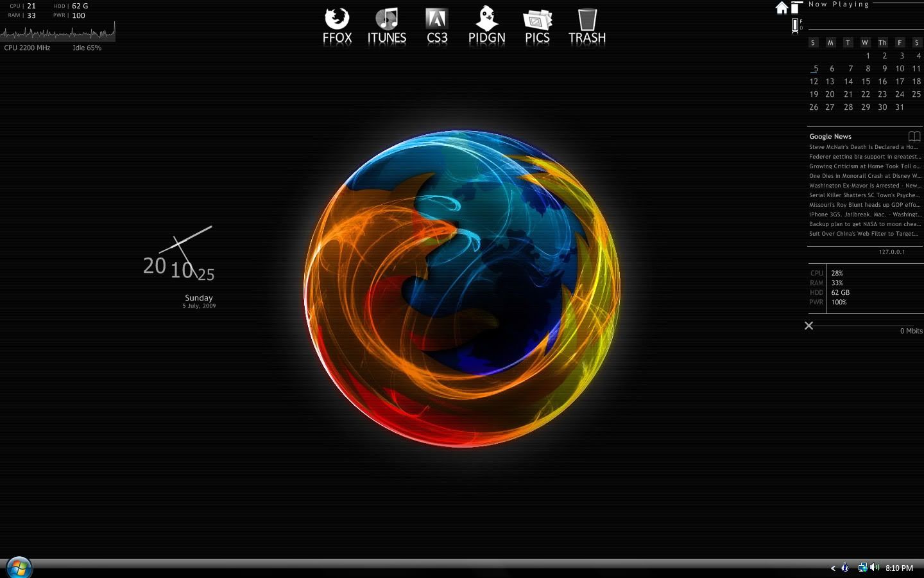Click the PWR 100 value in top-left monitor
924x578 pixels.
pos(78,15)
